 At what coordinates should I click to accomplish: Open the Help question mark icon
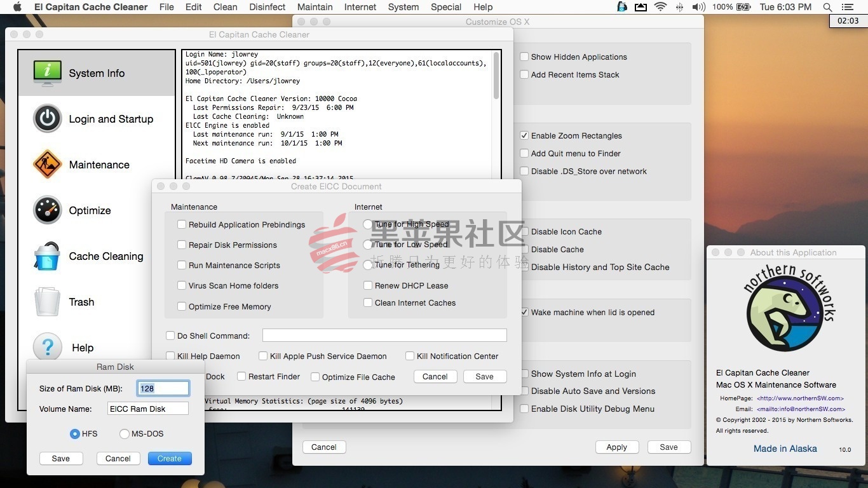[47, 348]
